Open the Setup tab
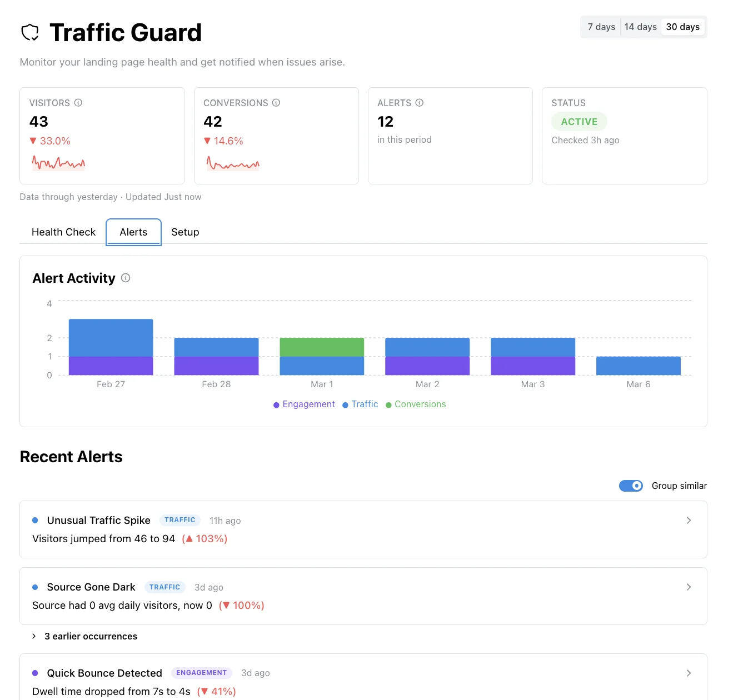This screenshot has width=738, height=700. pos(185,232)
